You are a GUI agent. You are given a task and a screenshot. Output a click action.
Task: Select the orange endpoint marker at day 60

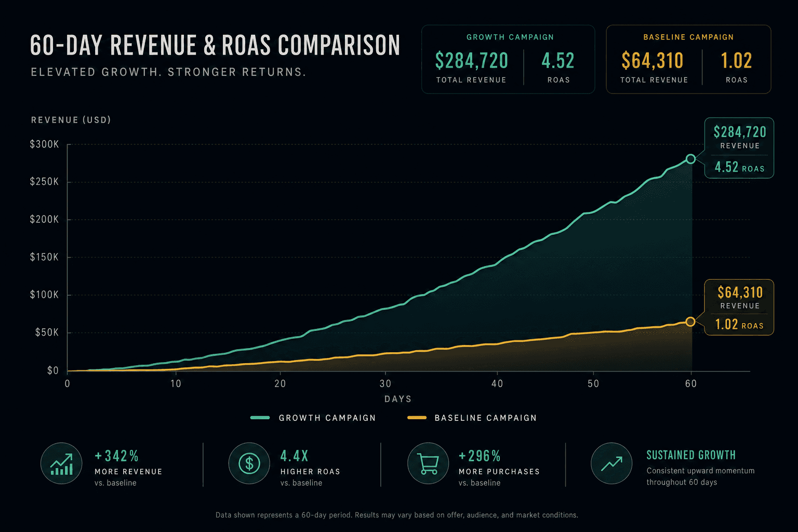tap(690, 322)
